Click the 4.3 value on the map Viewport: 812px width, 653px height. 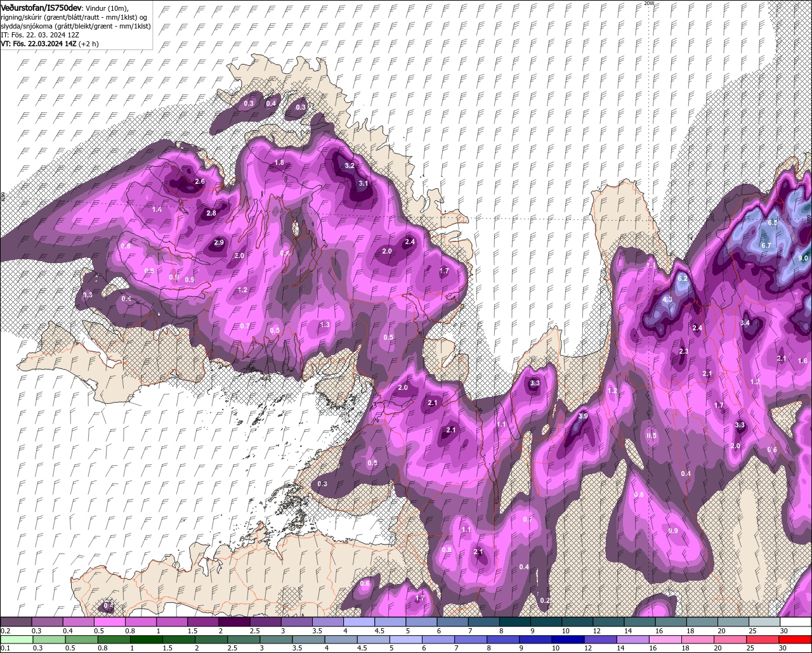(667, 299)
